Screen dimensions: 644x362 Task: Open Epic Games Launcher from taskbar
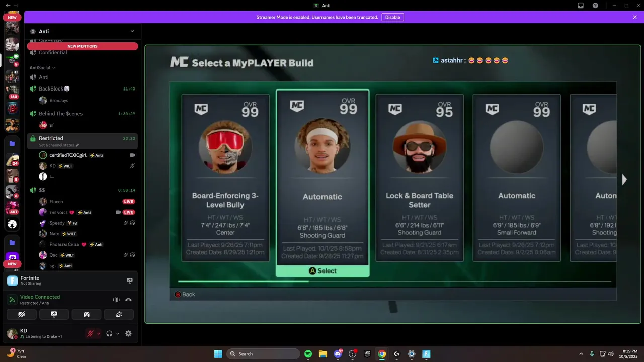367,354
